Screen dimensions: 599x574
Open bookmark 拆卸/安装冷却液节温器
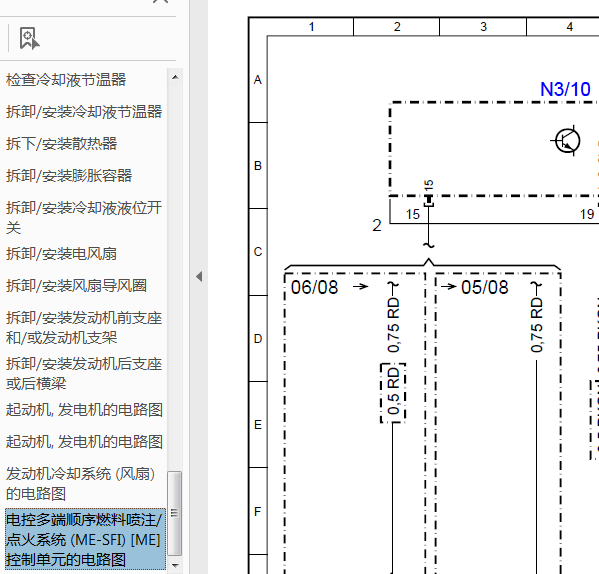click(84, 112)
